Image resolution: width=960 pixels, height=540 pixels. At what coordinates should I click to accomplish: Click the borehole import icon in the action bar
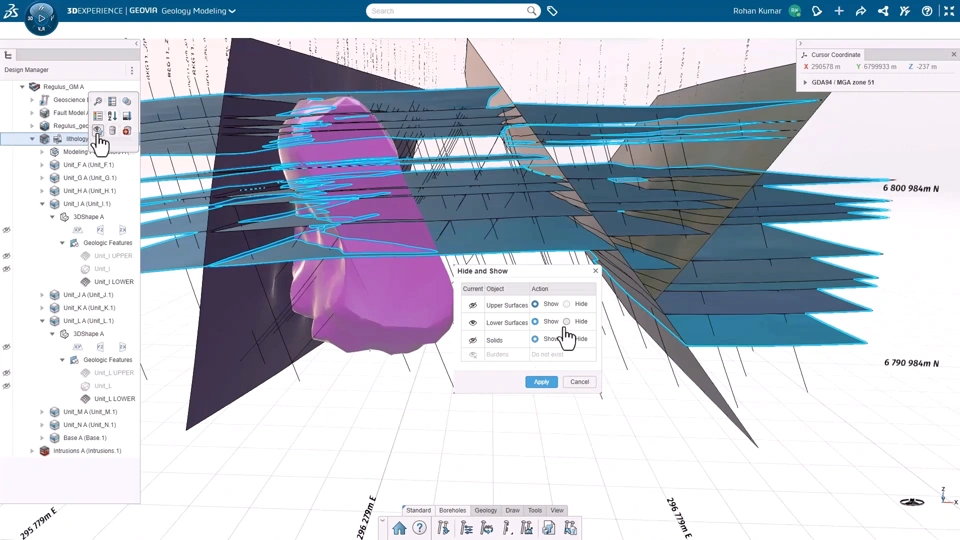(x=444, y=528)
